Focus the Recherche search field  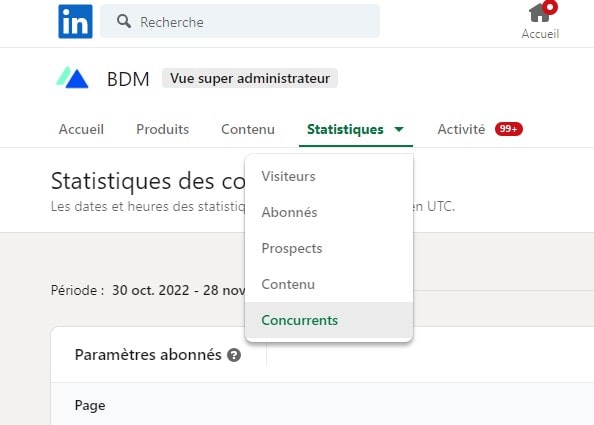click(240, 21)
